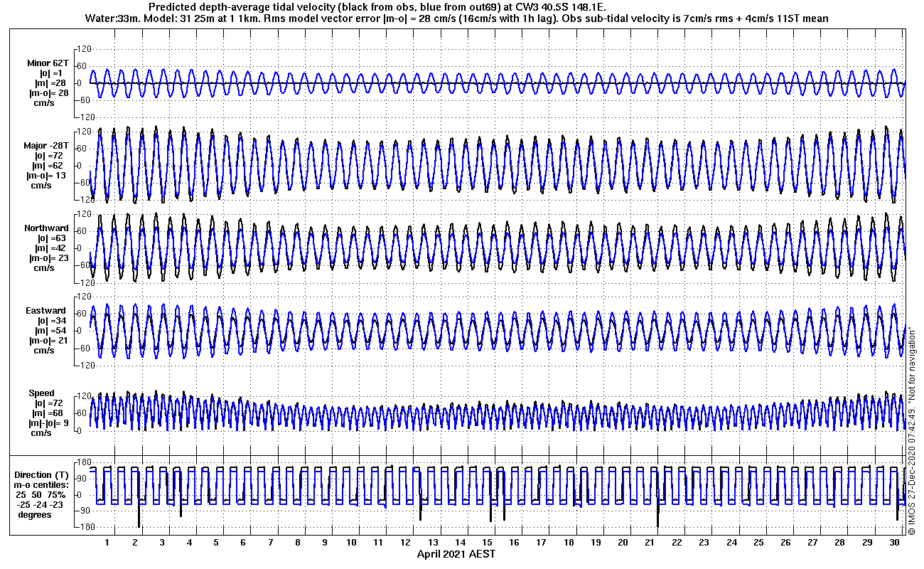Image resolution: width=924 pixels, height=569 pixels.
Task: Click day '17' on the date axis
Action: point(542,543)
